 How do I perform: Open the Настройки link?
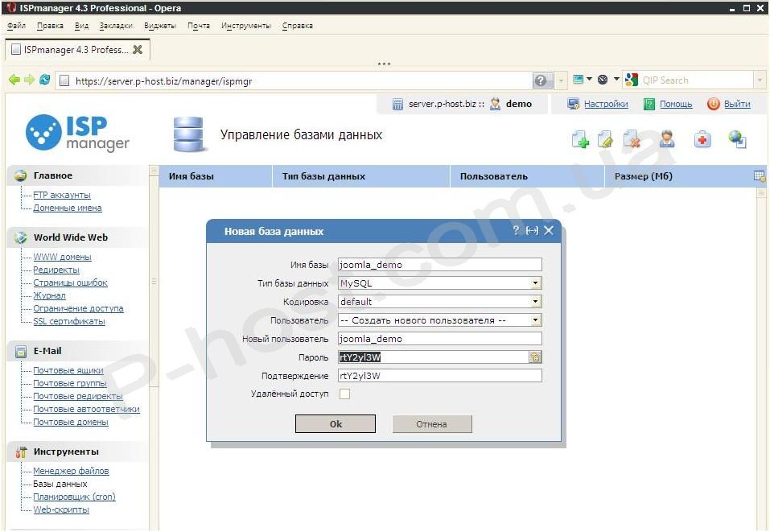[x=606, y=104]
